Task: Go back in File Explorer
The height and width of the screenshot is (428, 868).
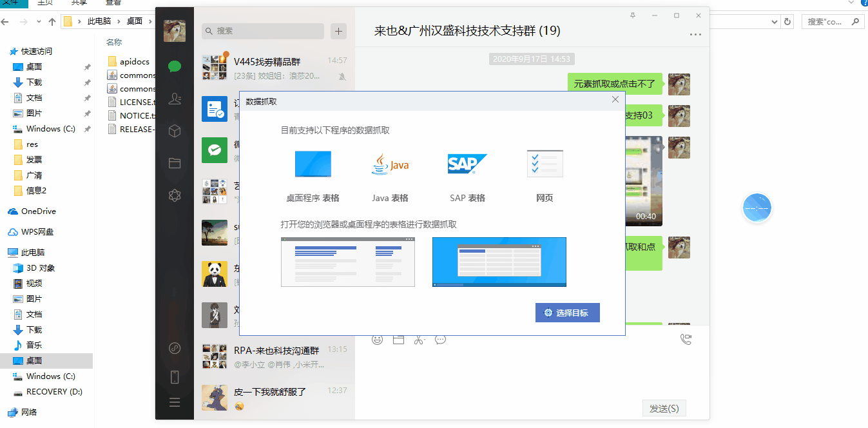Action: (x=5, y=22)
